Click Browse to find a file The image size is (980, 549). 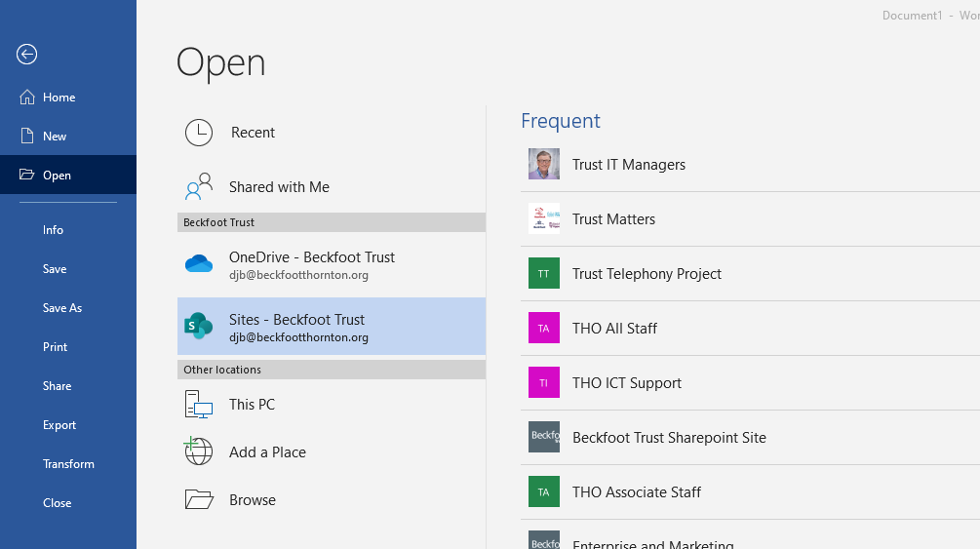(332, 499)
